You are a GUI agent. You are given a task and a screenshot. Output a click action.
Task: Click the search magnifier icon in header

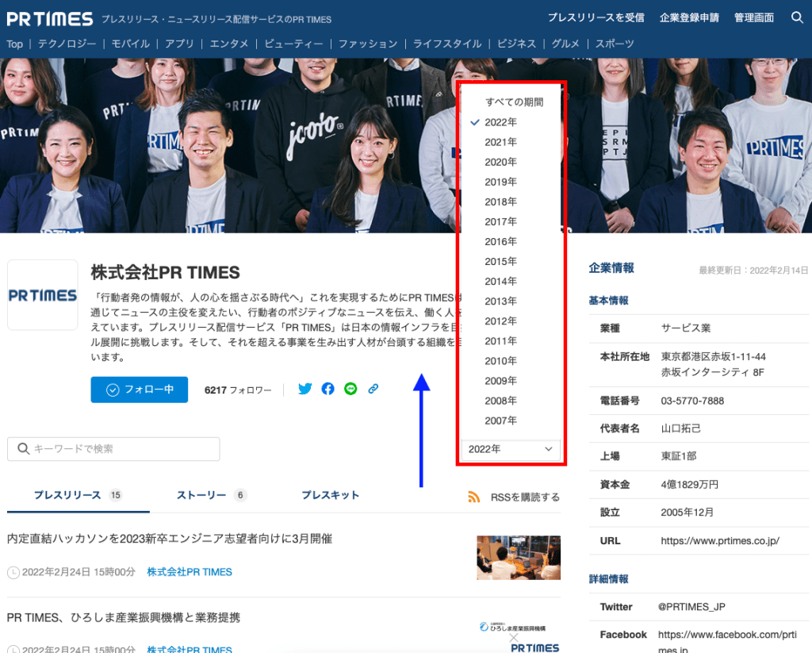pos(797,17)
